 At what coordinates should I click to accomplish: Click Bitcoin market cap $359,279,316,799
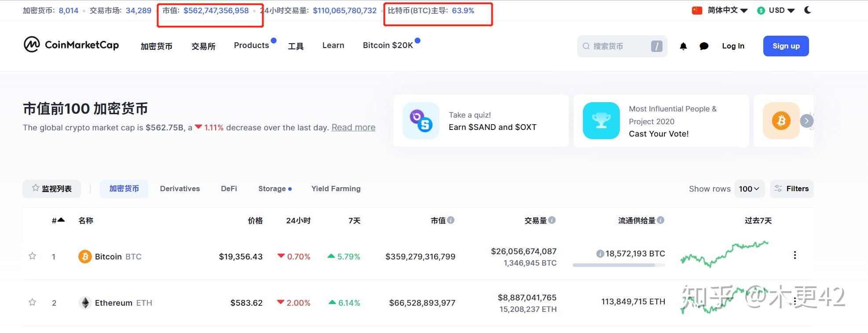pos(421,256)
